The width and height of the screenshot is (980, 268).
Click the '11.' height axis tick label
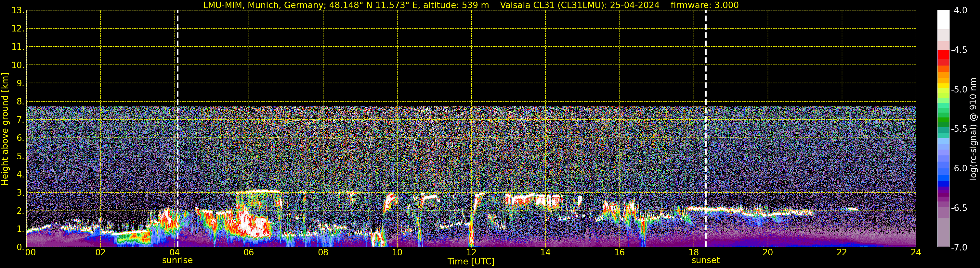coord(18,47)
